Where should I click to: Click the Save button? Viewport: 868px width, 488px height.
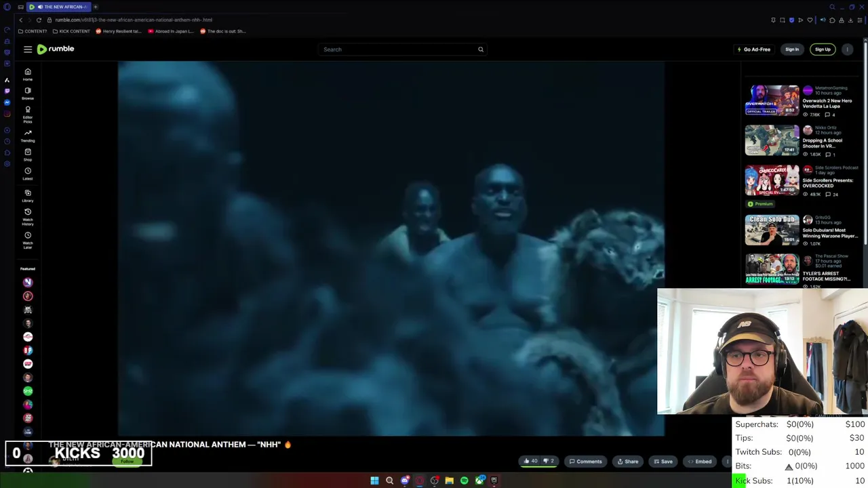pyautogui.click(x=663, y=462)
